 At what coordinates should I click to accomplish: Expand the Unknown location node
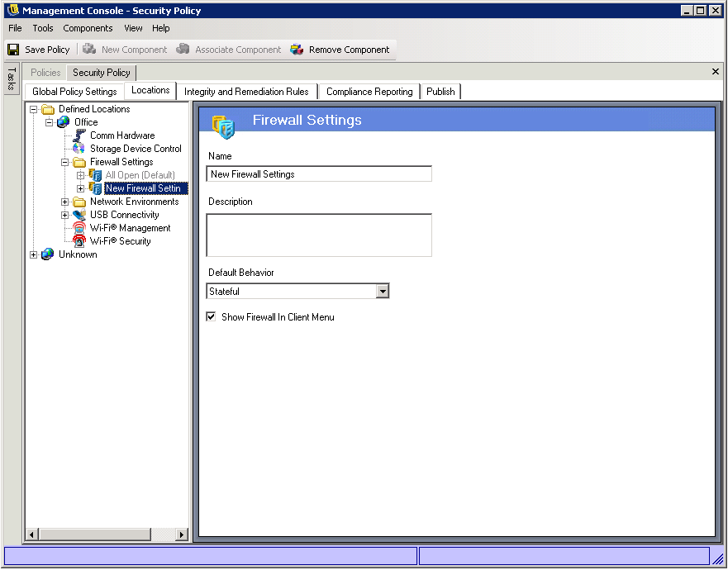pos(33,254)
